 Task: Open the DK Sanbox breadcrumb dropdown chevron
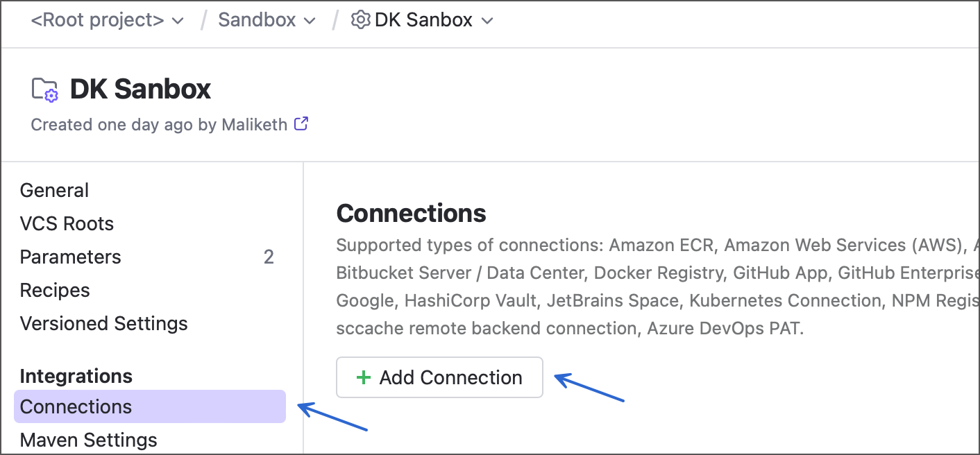[487, 20]
